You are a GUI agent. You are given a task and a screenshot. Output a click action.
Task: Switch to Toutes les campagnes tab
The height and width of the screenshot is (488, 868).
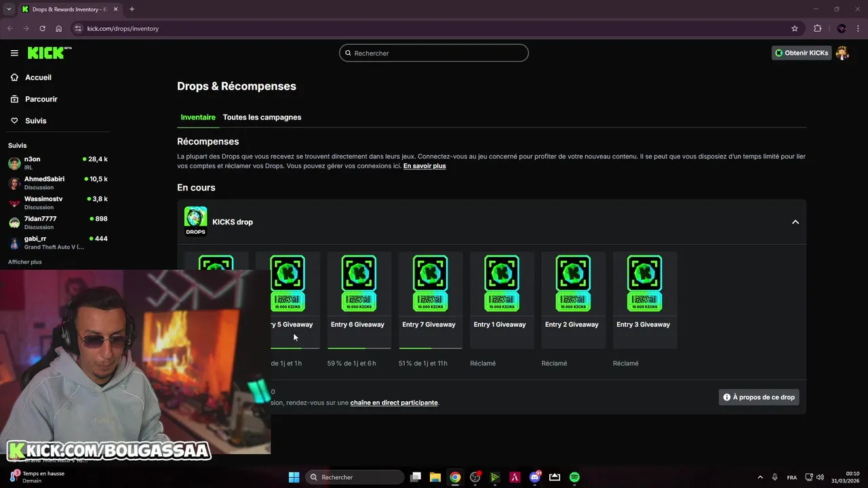point(262,117)
